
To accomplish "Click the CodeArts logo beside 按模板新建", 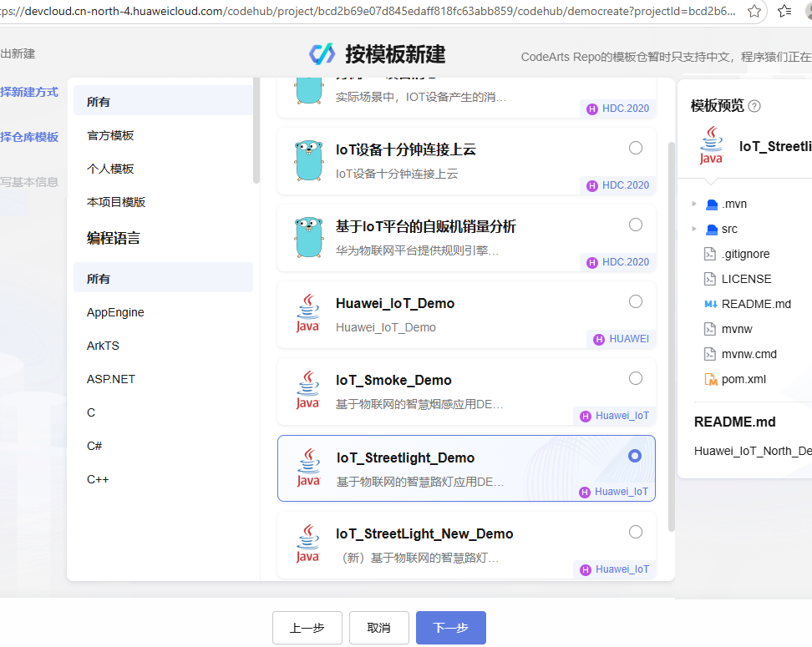I will (x=322, y=53).
